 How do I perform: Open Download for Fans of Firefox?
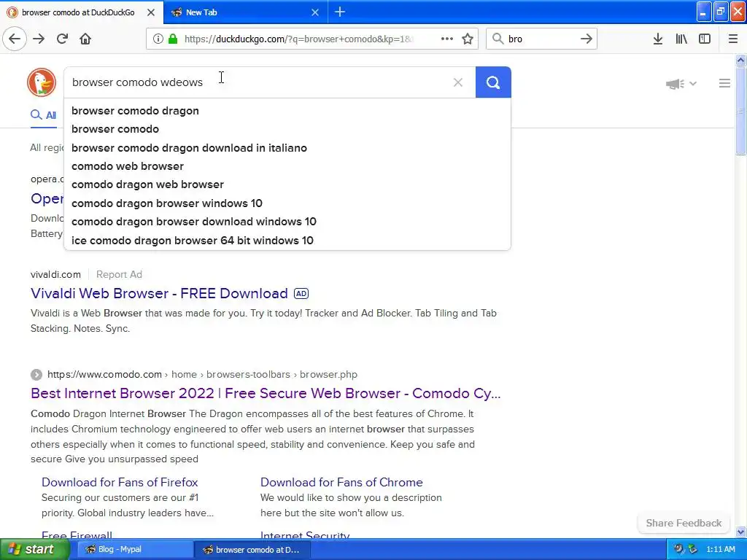[120, 482]
